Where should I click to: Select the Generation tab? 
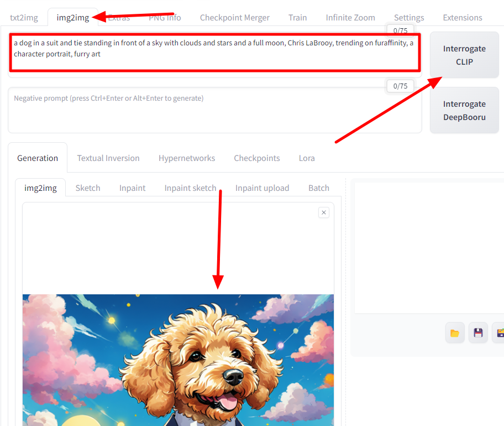coord(38,158)
